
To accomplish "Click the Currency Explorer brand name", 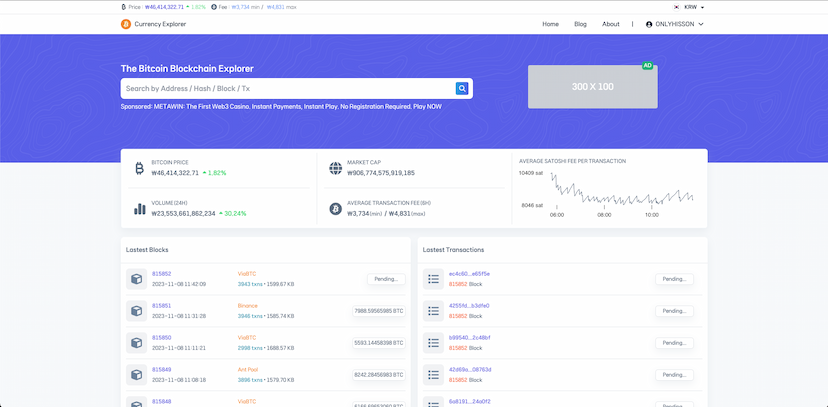I will click(160, 24).
